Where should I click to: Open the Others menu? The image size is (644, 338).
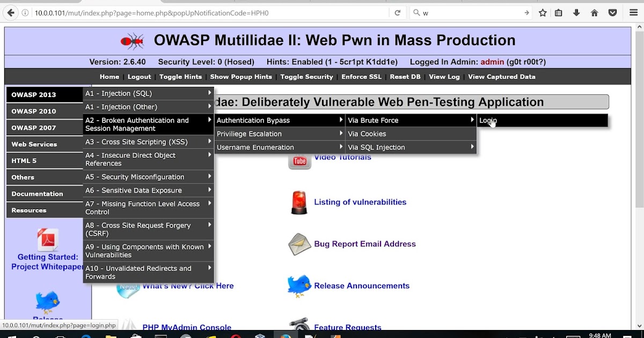(45, 178)
